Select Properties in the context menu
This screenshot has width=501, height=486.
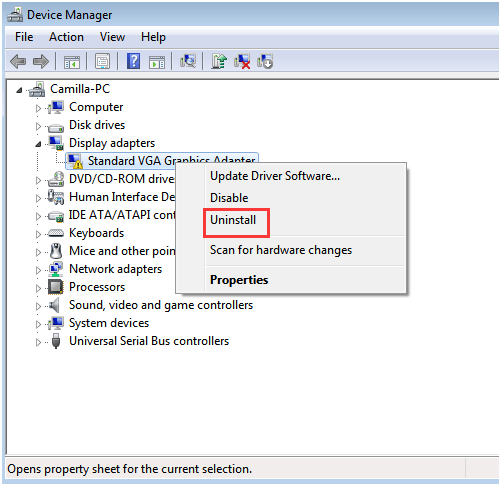point(239,280)
